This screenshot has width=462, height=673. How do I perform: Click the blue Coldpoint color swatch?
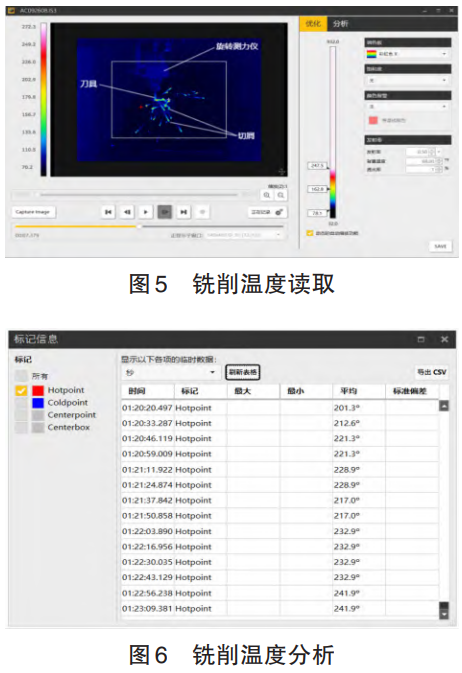click(38, 403)
